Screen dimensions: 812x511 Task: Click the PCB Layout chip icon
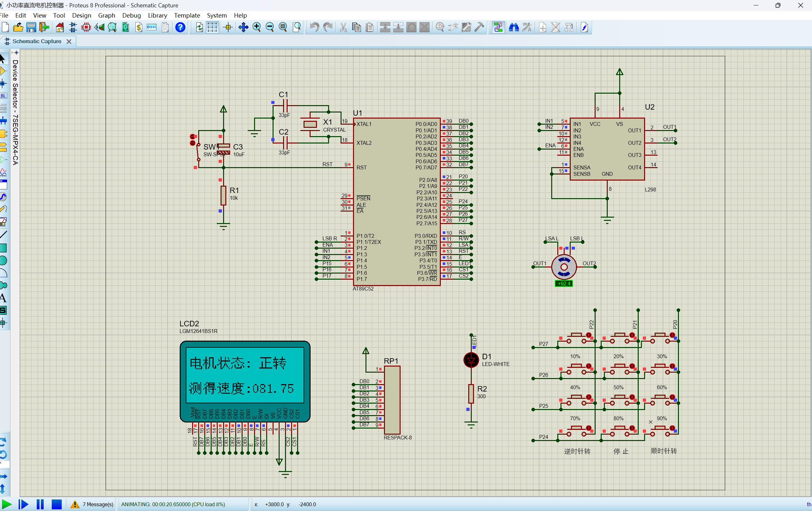(x=86, y=27)
